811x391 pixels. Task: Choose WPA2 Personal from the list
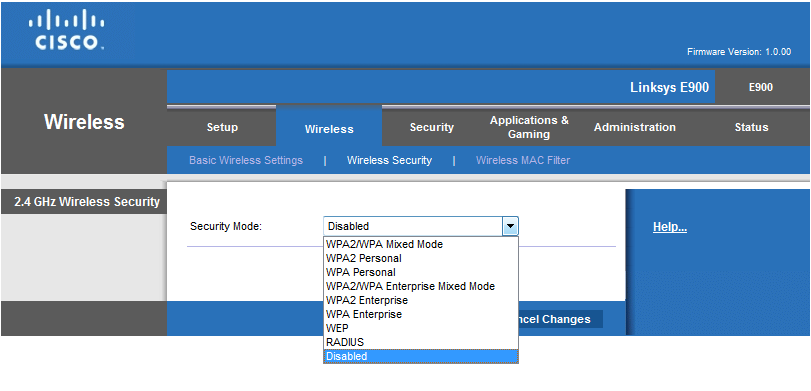click(x=420, y=258)
